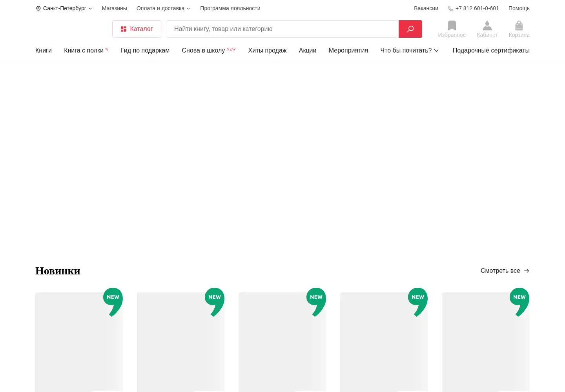Expand the Что бы почитать? menu
The width and height of the screenshot is (565, 392).
[410, 50]
